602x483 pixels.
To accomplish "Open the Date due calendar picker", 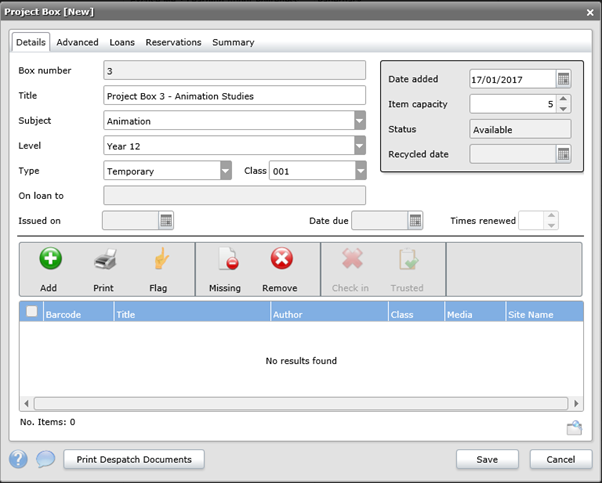I will click(x=415, y=221).
